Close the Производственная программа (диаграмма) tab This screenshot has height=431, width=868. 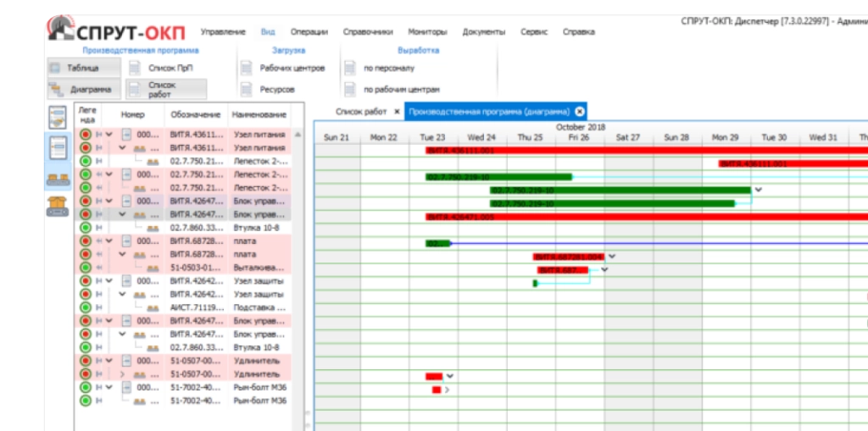pyautogui.click(x=579, y=111)
